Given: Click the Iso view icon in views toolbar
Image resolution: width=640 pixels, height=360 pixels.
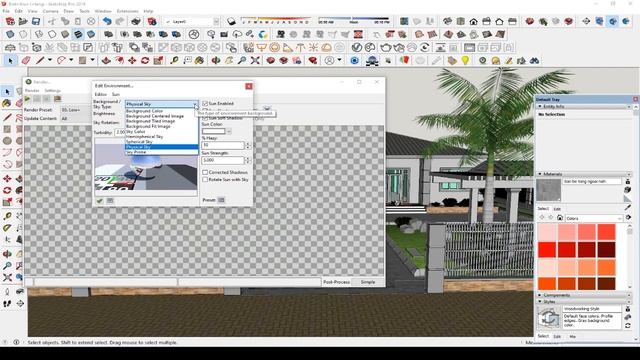Looking at the screenshot, I should point(447,21).
